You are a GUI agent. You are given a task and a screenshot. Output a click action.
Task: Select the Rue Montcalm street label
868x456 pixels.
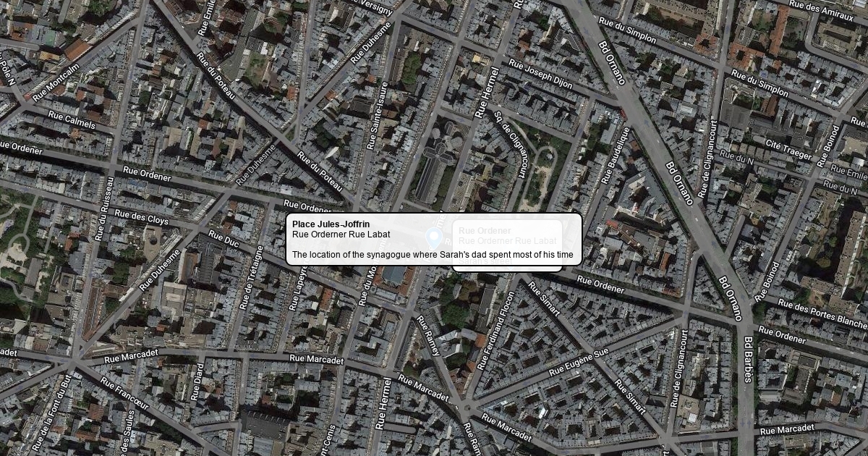point(56,82)
